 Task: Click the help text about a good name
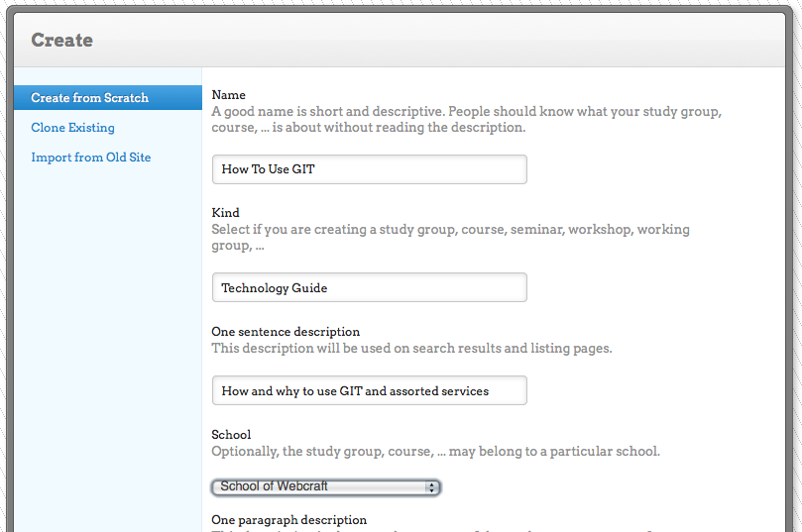466,120
